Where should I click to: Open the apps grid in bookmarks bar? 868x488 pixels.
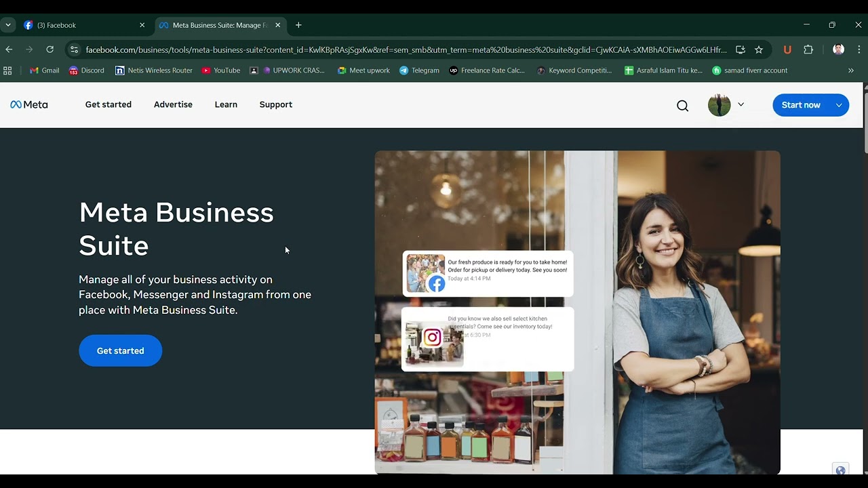[7, 70]
